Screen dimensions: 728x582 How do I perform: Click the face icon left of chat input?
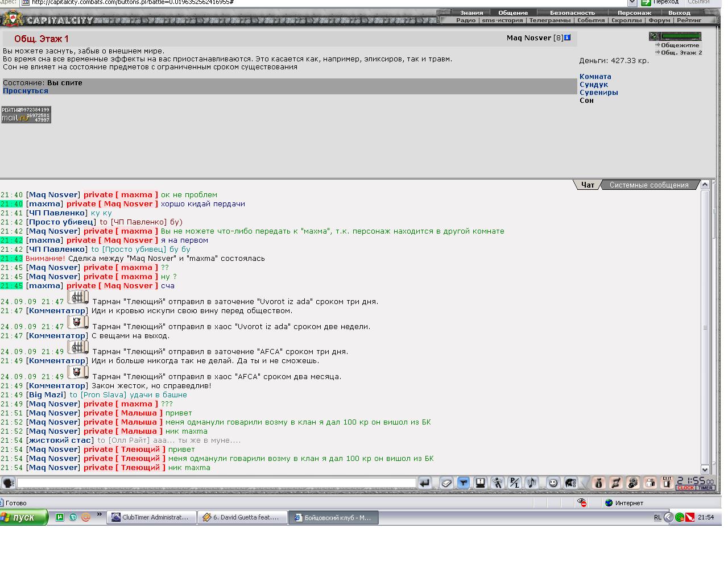(x=8, y=483)
